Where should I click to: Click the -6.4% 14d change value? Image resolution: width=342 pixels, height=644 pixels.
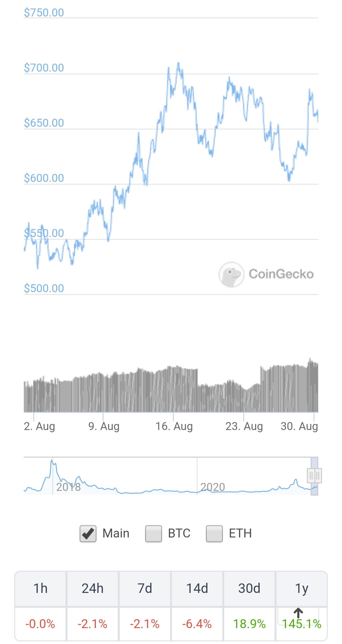click(x=197, y=624)
